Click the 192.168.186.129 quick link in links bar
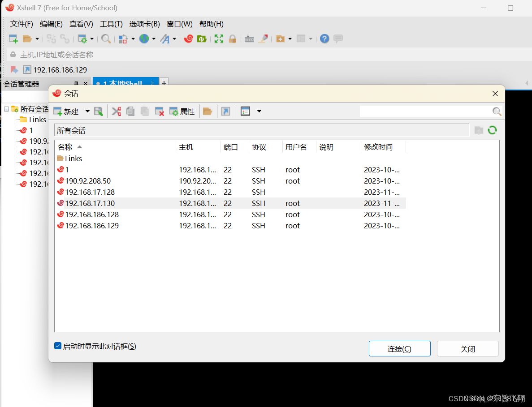Image resolution: width=532 pixels, height=407 pixels. click(x=55, y=70)
